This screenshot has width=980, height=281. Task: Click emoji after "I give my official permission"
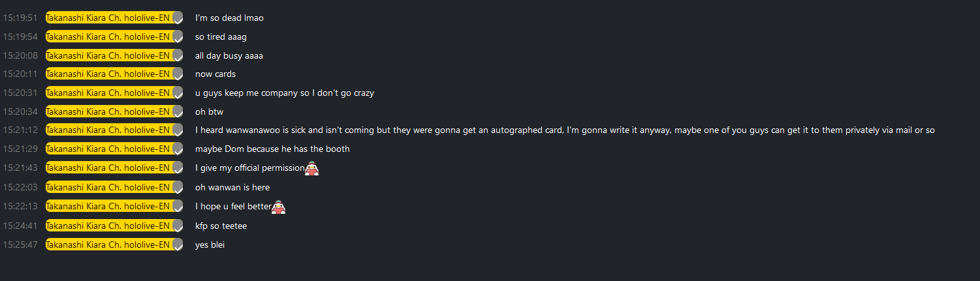coord(312,169)
